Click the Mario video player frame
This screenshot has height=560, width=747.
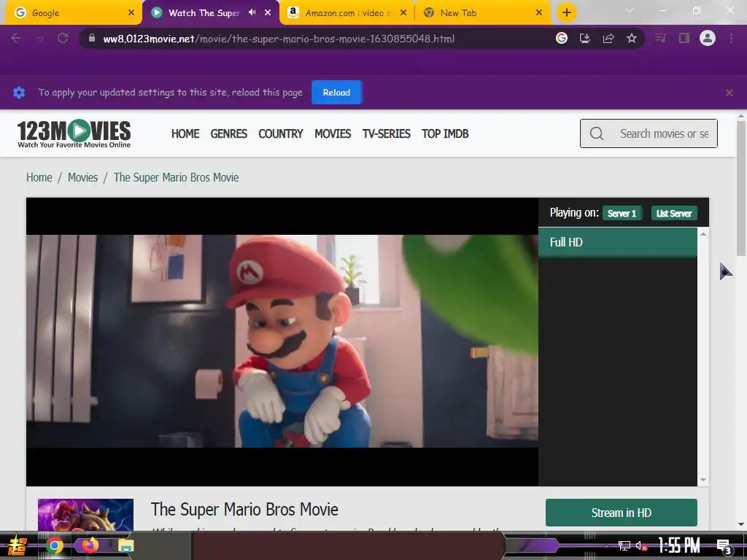(x=282, y=341)
